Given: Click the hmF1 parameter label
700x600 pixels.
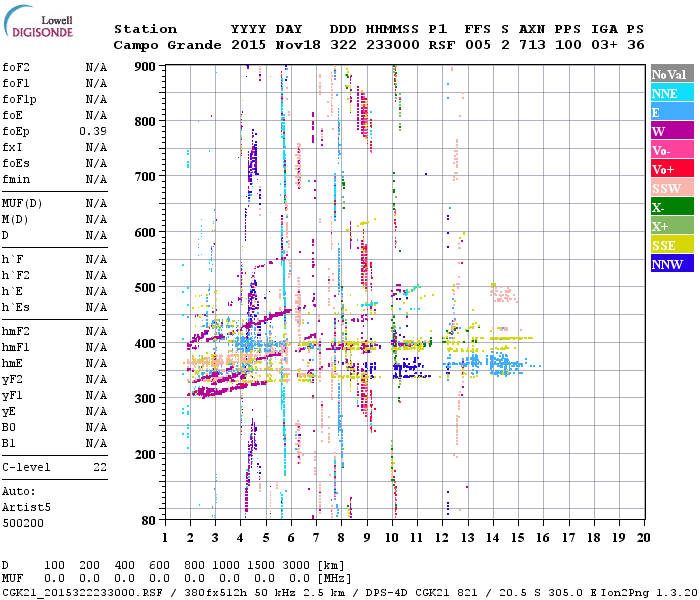Looking at the screenshot, I should pyautogui.click(x=16, y=348).
